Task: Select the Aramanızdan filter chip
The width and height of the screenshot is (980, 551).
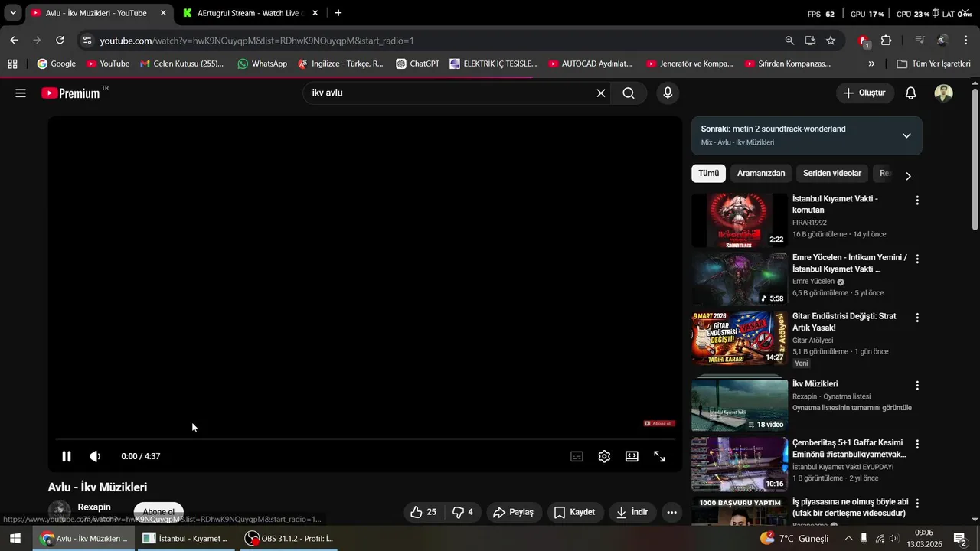Action: click(x=761, y=174)
